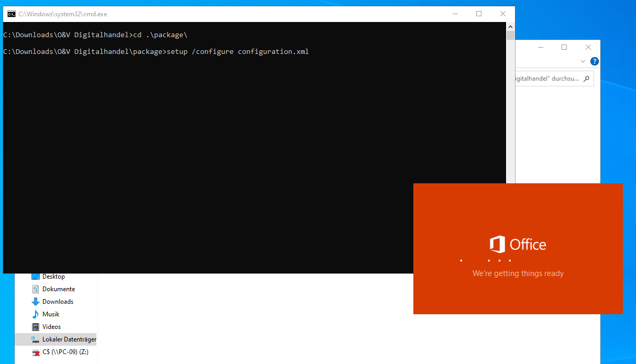Viewport: 636px width, 364px height.
Task: Click the disconnected network drive icon
Action: coord(36,352)
